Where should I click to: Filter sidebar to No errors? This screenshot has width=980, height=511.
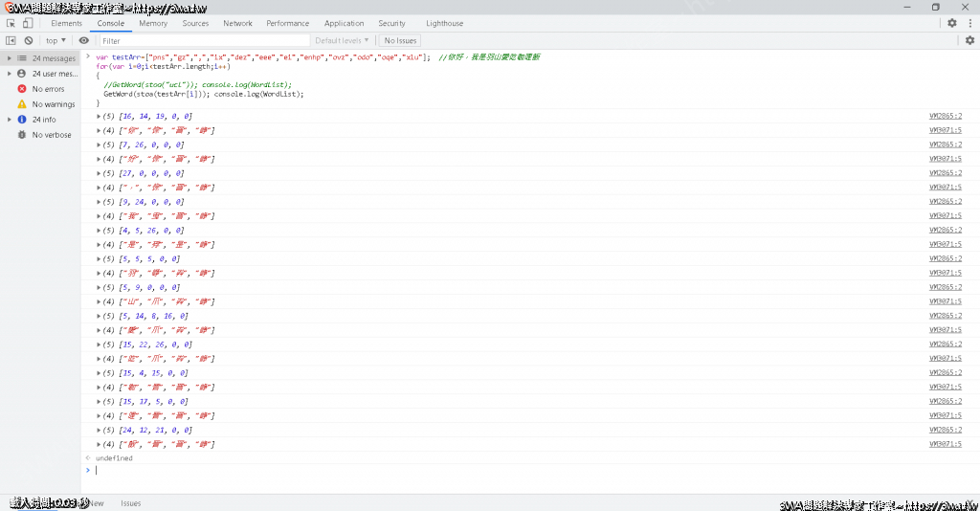click(x=48, y=89)
